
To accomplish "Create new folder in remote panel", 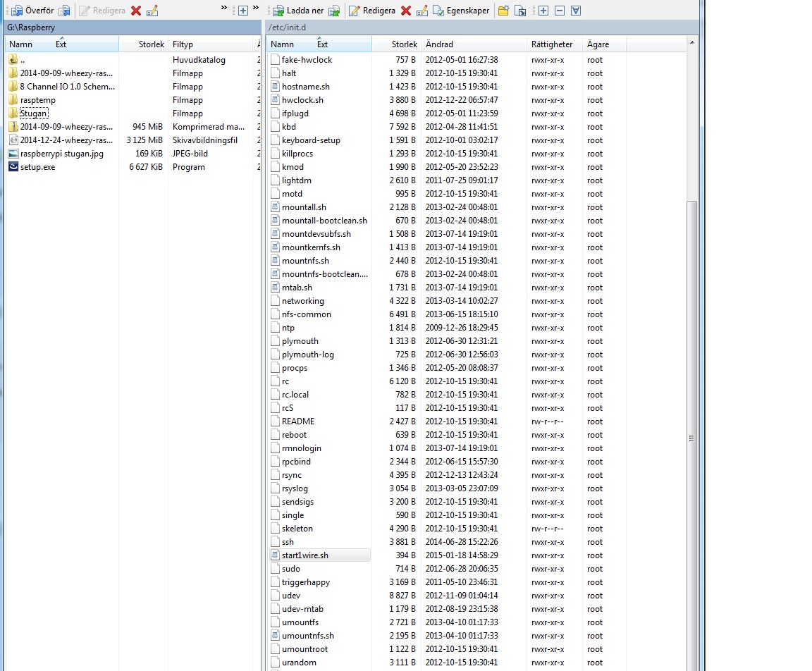I will pos(503,11).
